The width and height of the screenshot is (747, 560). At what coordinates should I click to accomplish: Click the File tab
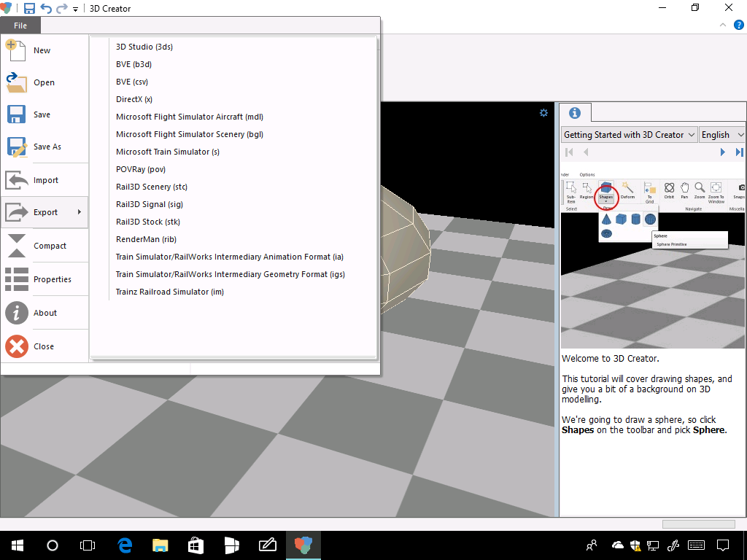coord(20,26)
